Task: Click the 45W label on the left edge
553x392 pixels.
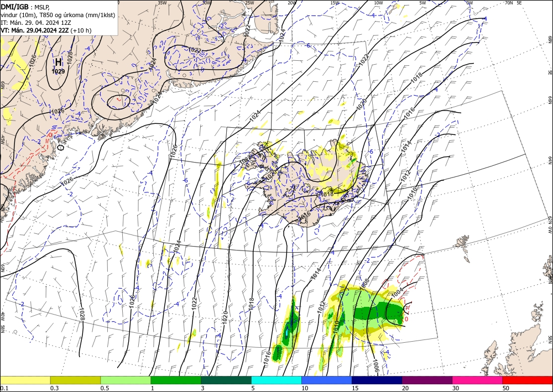Action: [2, 140]
